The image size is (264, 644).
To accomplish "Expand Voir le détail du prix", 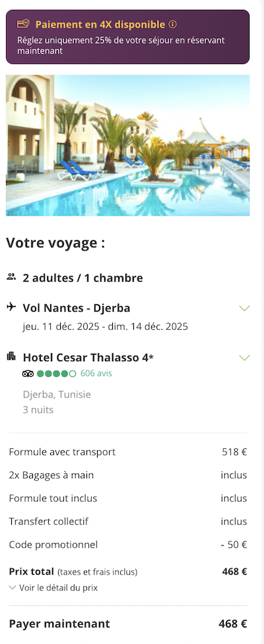I will click(53, 588).
